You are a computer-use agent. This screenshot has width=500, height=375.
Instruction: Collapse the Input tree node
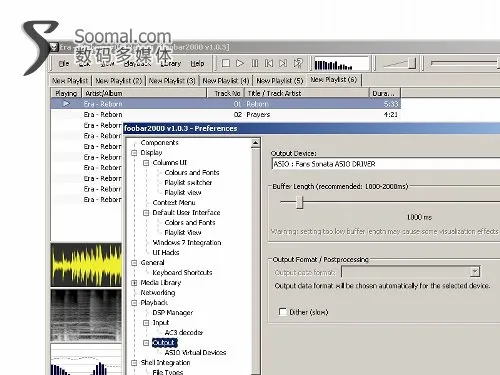point(146,323)
